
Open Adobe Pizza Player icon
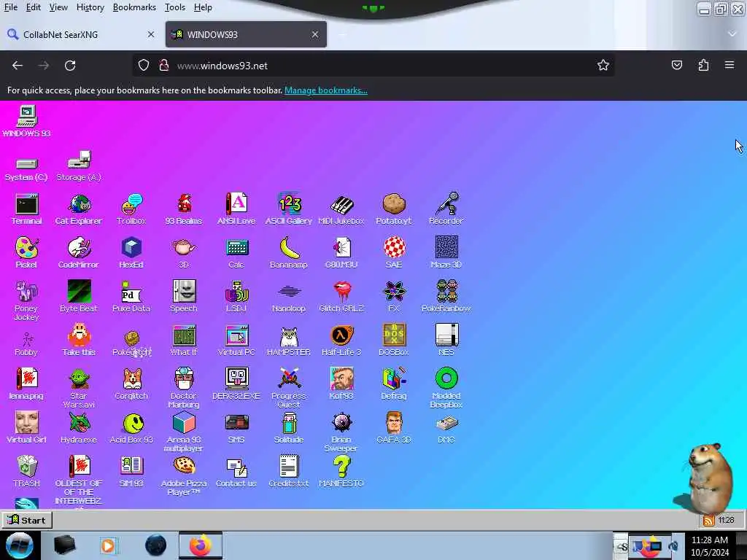[184, 475]
